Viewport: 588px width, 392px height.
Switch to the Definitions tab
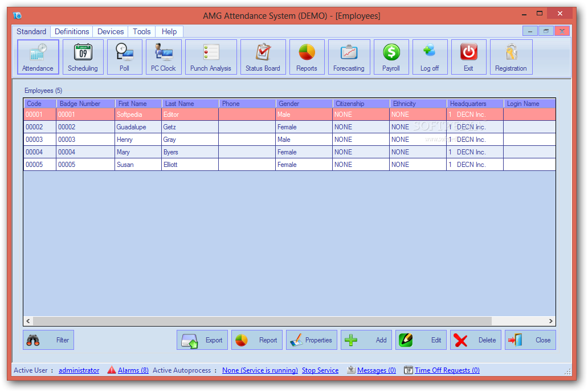[x=72, y=31]
